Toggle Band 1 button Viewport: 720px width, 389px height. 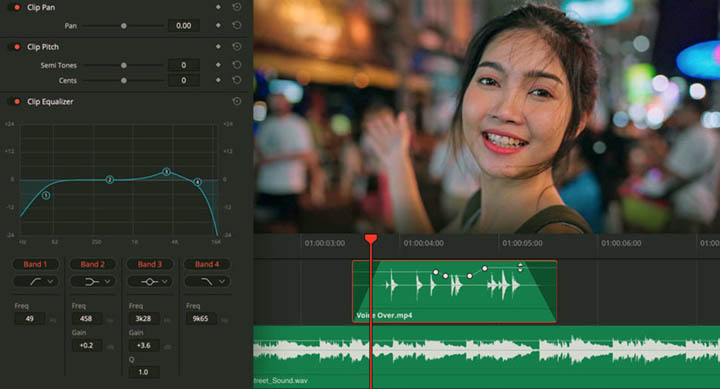pos(35,264)
